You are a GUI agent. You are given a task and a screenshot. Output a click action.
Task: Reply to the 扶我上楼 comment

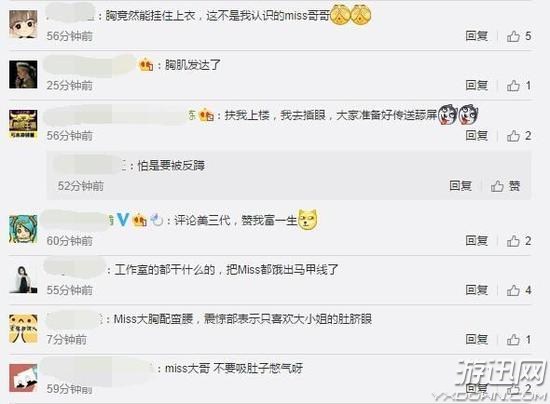(x=476, y=136)
